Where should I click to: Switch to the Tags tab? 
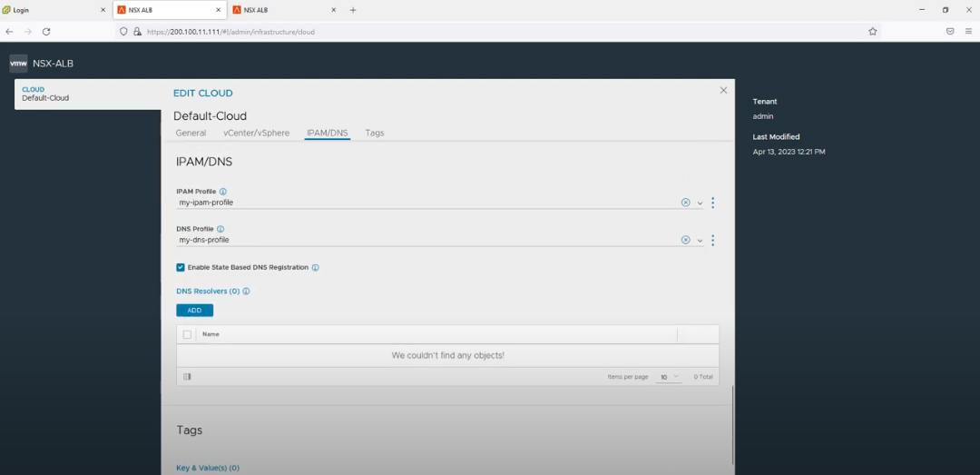click(x=375, y=134)
